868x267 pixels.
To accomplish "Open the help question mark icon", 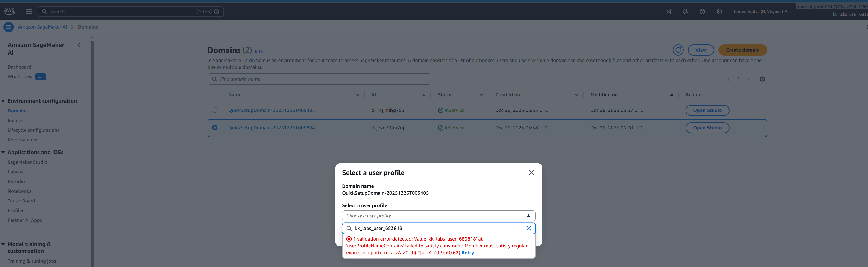I will 702,12.
